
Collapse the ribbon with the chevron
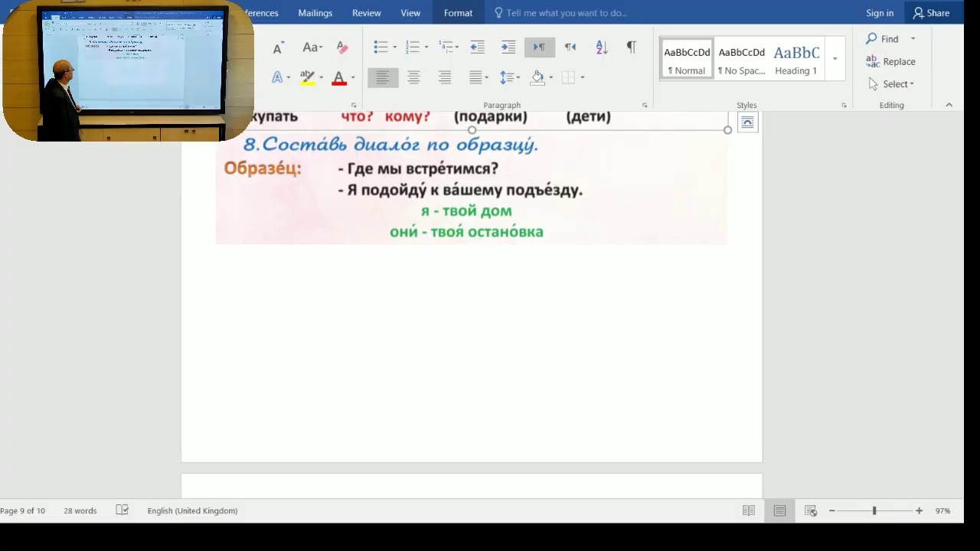949,105
